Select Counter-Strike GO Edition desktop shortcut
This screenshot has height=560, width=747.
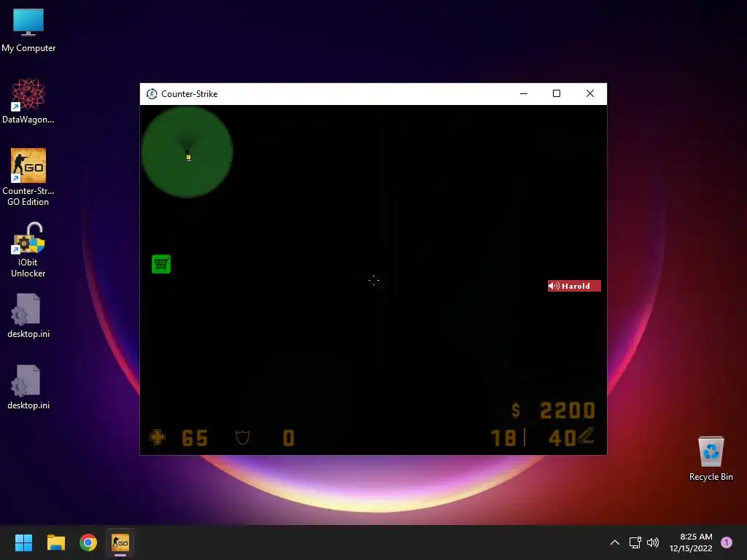pos(28,177)
